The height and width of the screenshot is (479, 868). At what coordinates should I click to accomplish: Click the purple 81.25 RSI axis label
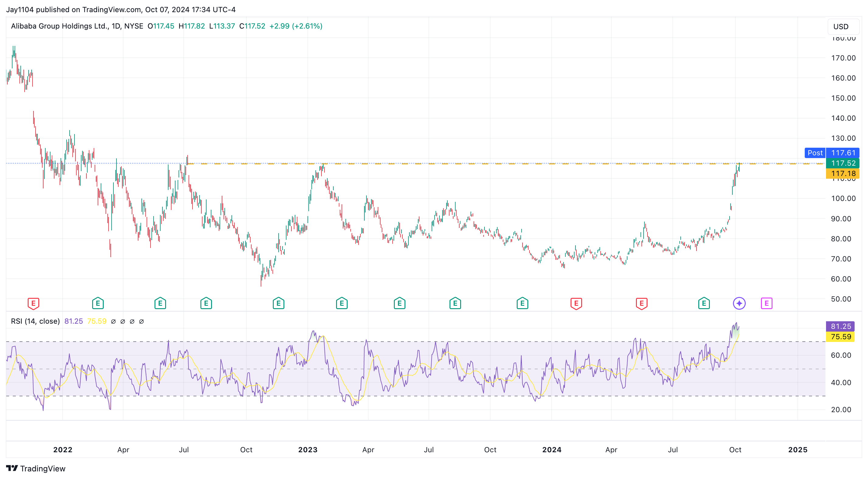coord(840,326)
